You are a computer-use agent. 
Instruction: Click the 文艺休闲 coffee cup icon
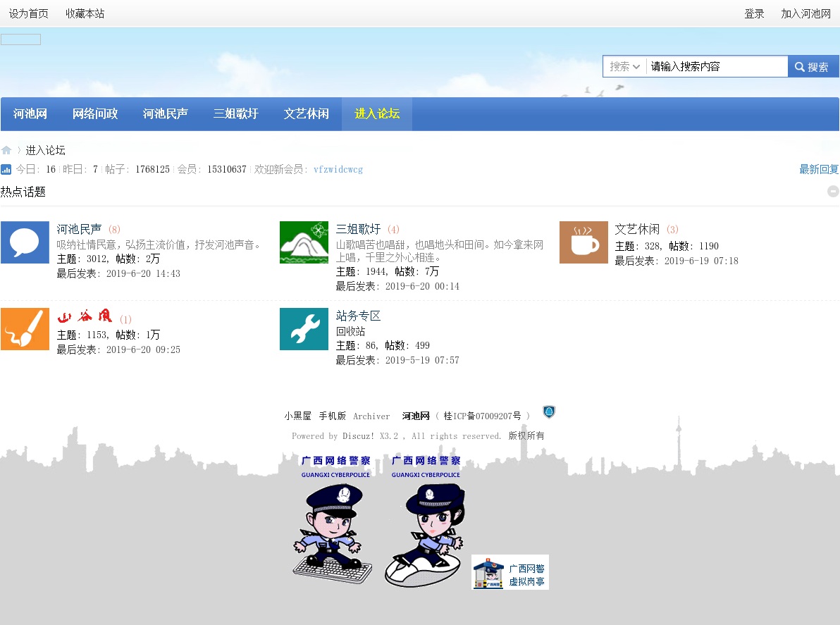point(583,242)
